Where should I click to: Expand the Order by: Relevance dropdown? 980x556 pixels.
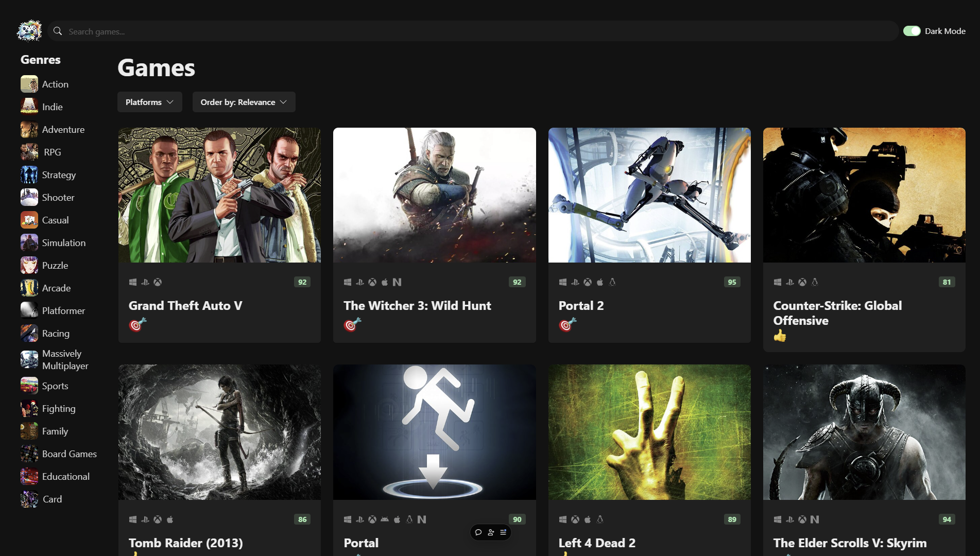[x=244, y=102]
